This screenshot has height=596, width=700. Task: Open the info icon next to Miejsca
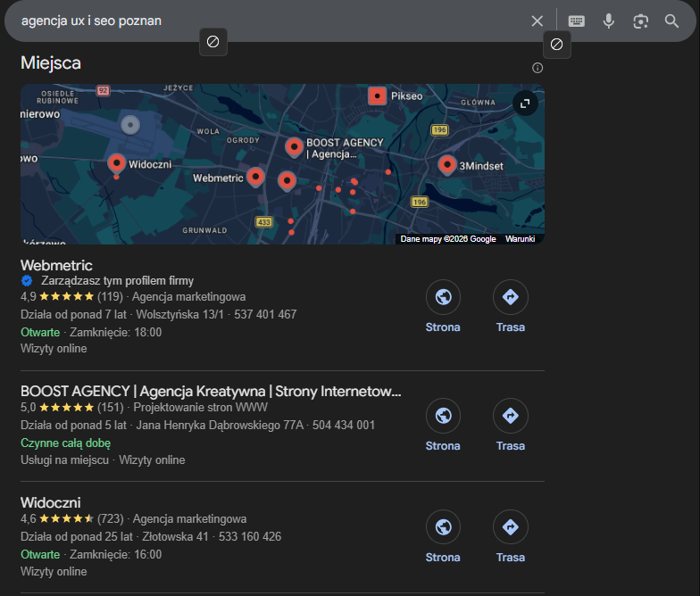[x=537, y=68]
